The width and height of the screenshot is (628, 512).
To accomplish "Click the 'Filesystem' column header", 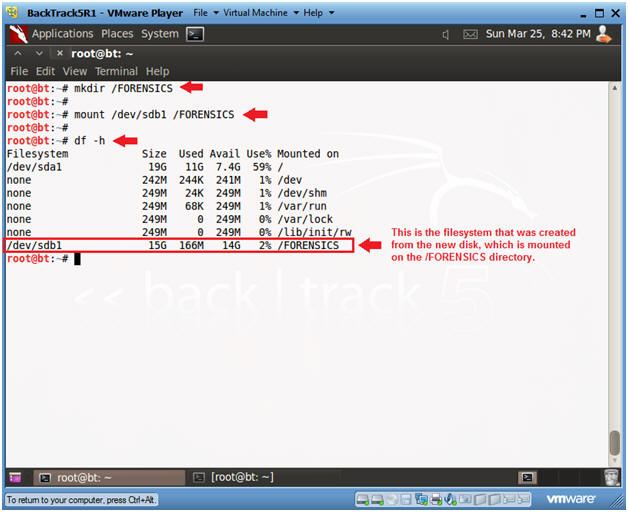I will tap(38, 154).
